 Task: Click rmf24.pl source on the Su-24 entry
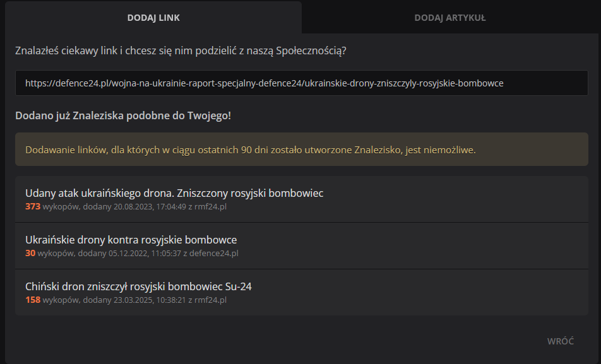point(210,300)
